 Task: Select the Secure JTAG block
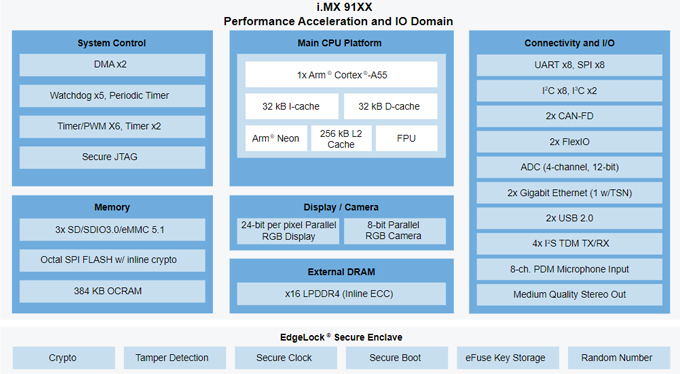(x=112, y=157)
